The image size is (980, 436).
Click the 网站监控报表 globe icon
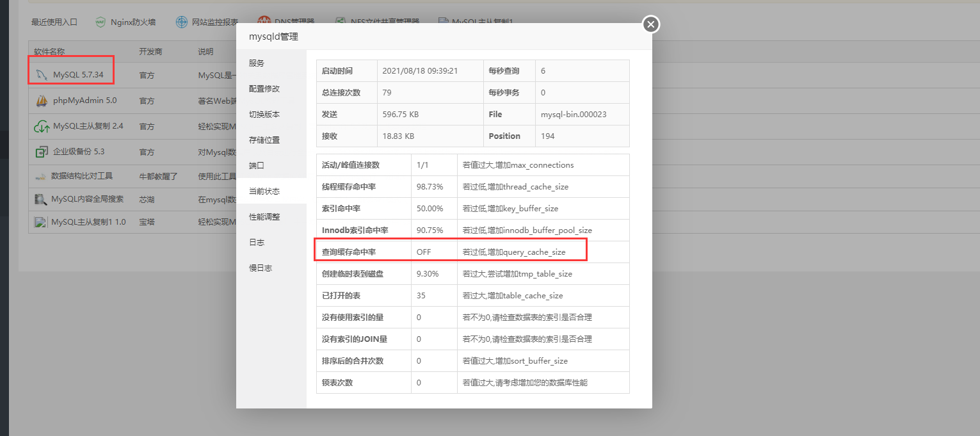click(x=182, y=22)
